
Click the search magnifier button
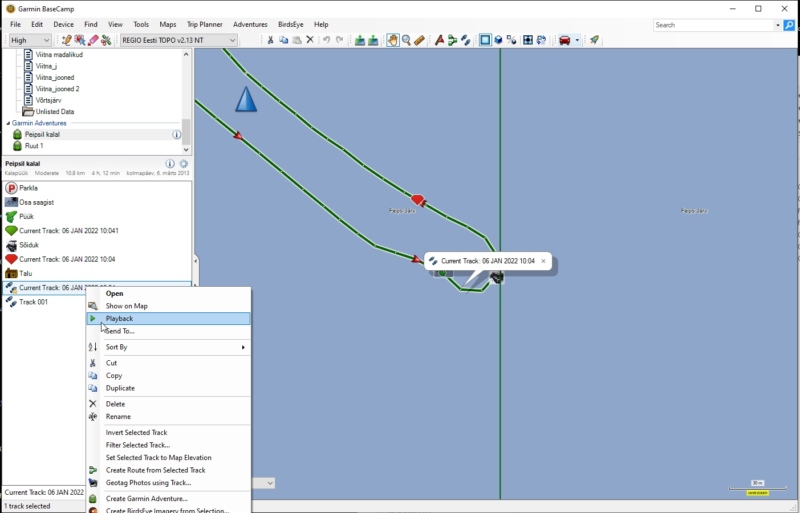789,25
